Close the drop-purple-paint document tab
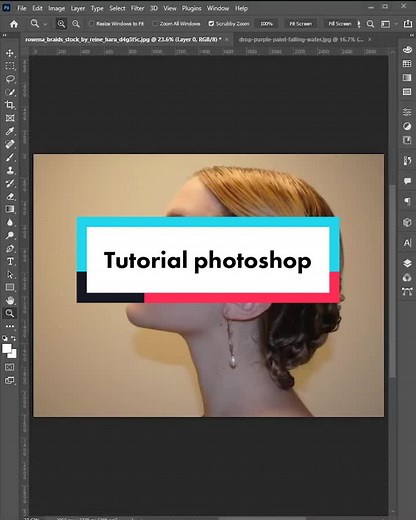416x520 pixels. click(x=370, y=39)
